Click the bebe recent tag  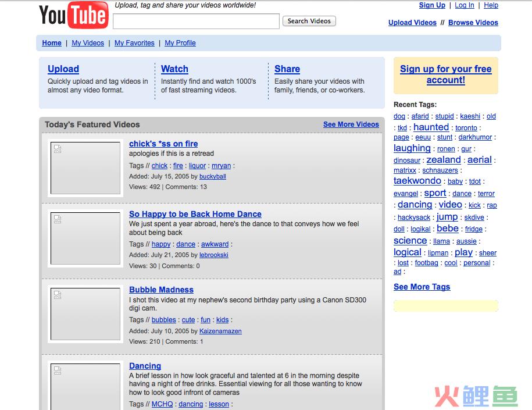[x=448, y=228]
